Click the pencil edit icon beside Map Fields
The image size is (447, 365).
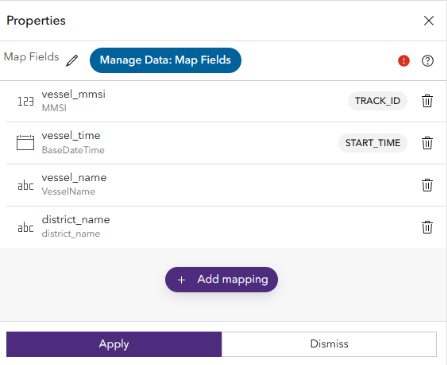(72, 61)
